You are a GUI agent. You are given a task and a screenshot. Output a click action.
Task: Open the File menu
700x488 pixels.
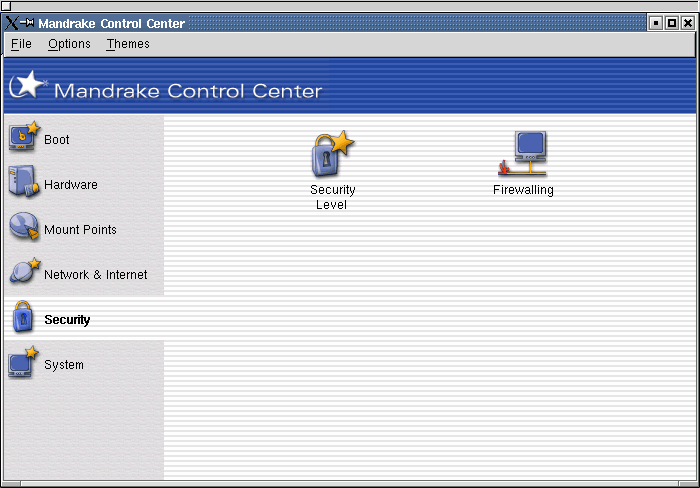click(x=21, y=44)
